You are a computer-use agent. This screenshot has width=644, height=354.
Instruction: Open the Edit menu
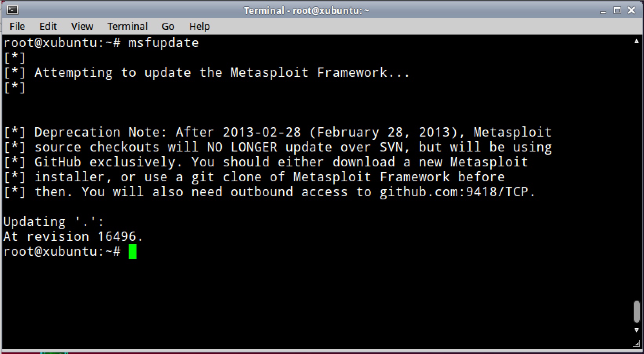tap(48, 26)
